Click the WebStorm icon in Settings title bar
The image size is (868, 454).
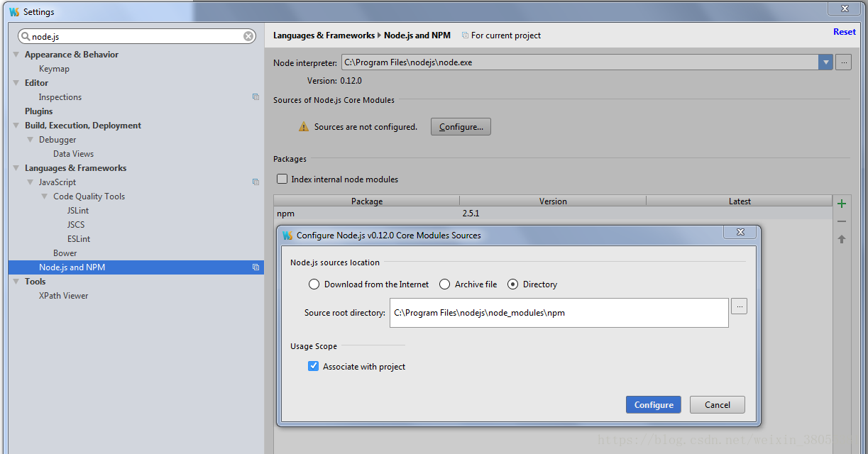14,12
